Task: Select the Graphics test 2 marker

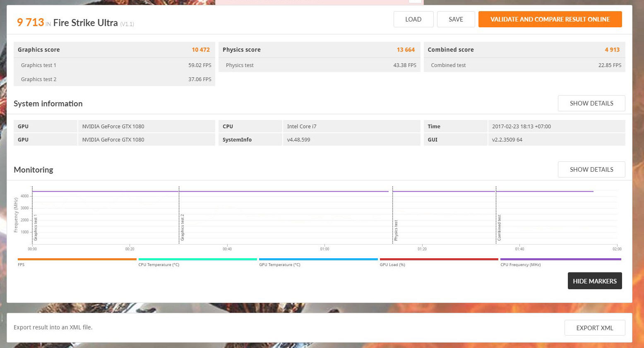Action: click(183, 228)
